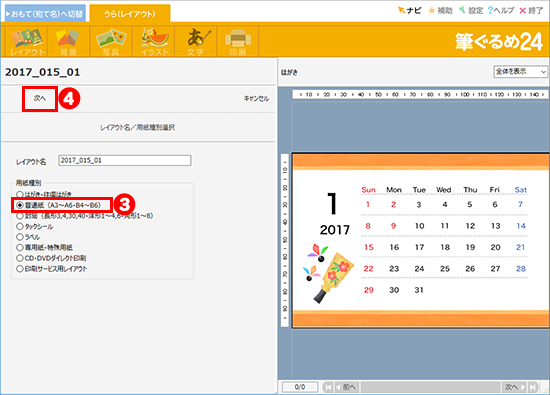Click the 0/0 page counter field
The width and height of the screenshot is (550, 395).
pos(300,387)
